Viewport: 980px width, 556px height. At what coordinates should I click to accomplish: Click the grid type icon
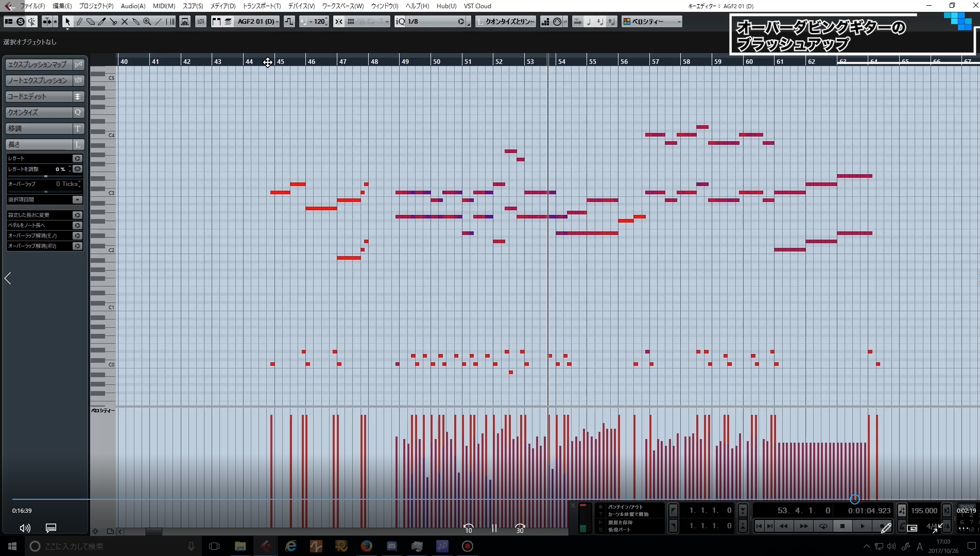click(351, 21)
